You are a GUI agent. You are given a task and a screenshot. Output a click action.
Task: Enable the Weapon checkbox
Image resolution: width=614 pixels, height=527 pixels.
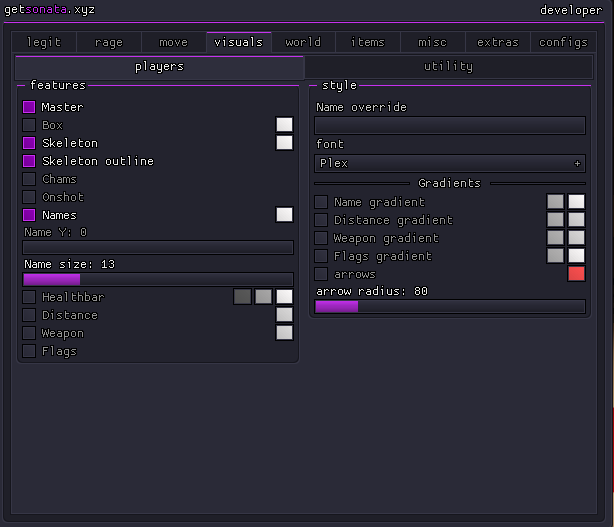click(29, 333)
